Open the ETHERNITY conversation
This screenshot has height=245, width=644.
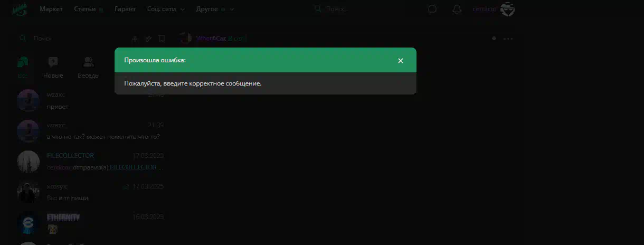tap(90, 223)
